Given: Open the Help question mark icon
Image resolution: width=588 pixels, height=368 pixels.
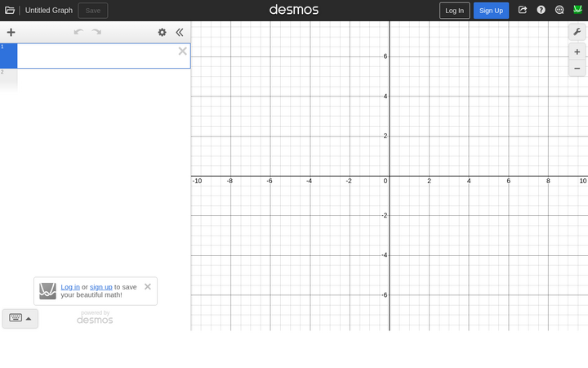Looking at the screenshot, I should pyautogui.click(x=541, y=10).
